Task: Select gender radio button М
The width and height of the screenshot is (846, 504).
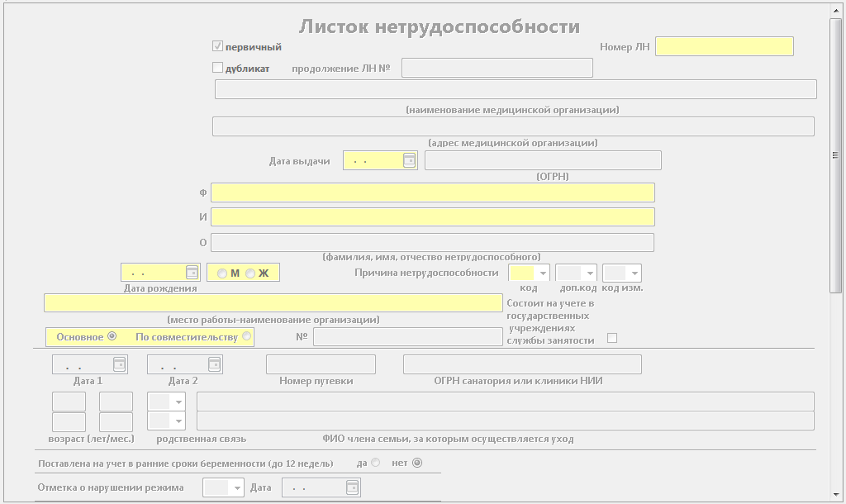Action: coord(222,273)
